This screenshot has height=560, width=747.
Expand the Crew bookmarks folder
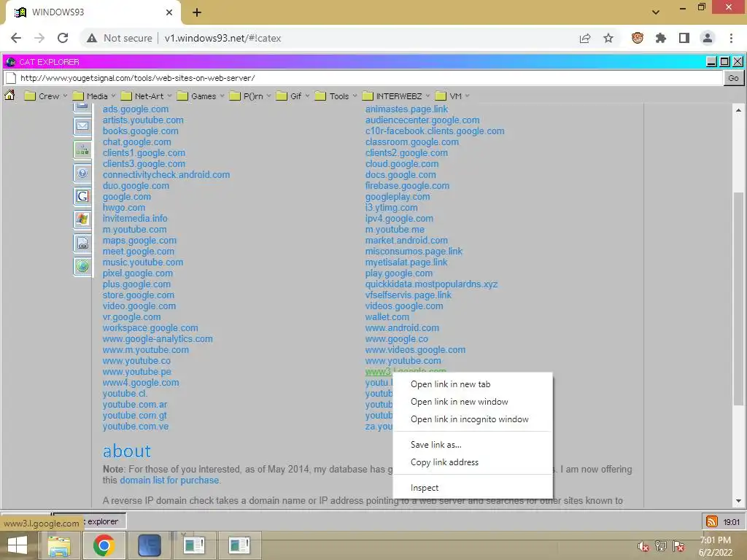point(46,96)
